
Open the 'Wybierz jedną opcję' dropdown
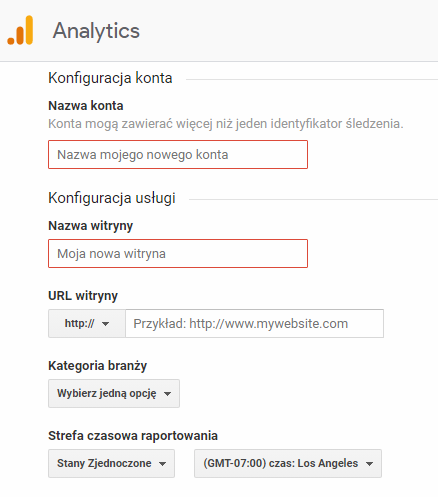click(x=114, y=393)
